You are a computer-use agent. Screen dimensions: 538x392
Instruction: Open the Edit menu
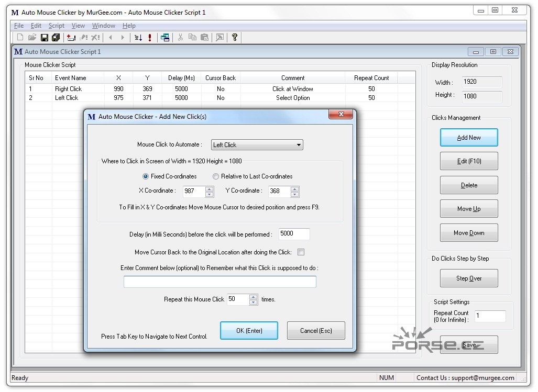click(x=36, y=26)
